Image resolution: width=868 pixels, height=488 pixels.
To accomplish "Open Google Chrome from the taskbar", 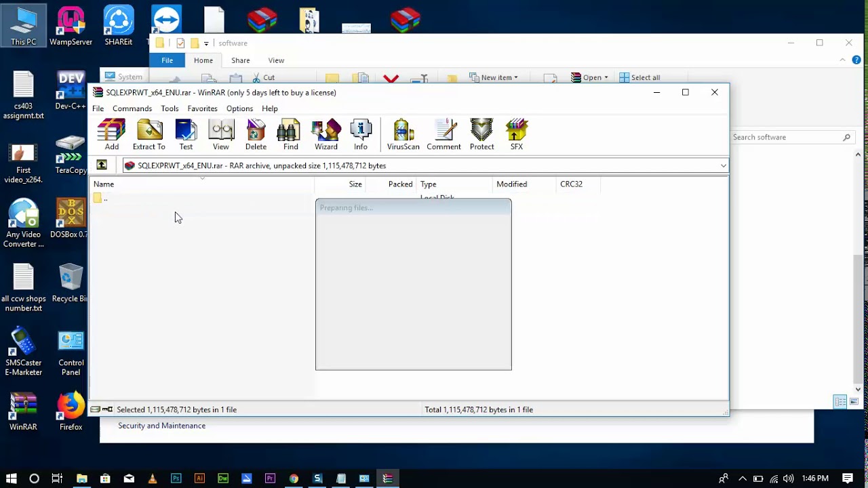I will click(x=294, y=479).
